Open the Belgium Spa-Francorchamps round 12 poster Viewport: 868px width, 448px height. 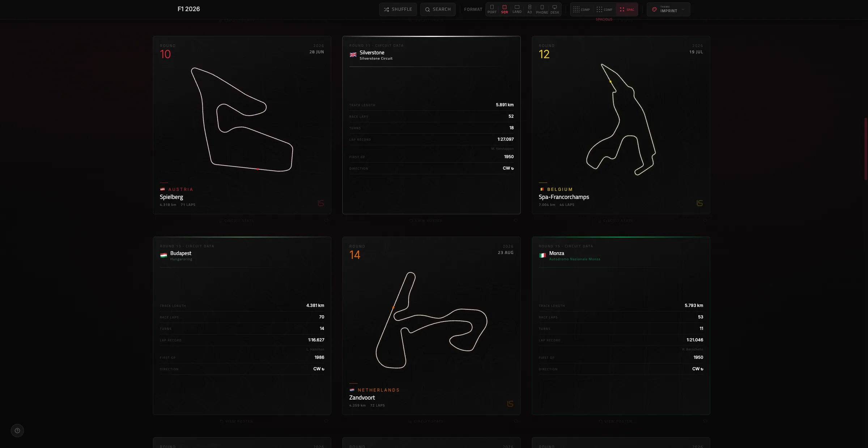click(621, 125)
